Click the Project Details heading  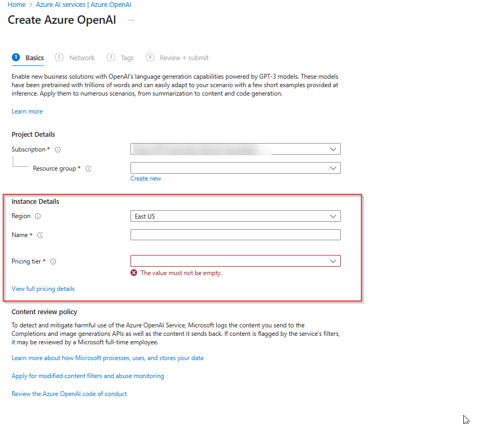(x=33, y=135)
